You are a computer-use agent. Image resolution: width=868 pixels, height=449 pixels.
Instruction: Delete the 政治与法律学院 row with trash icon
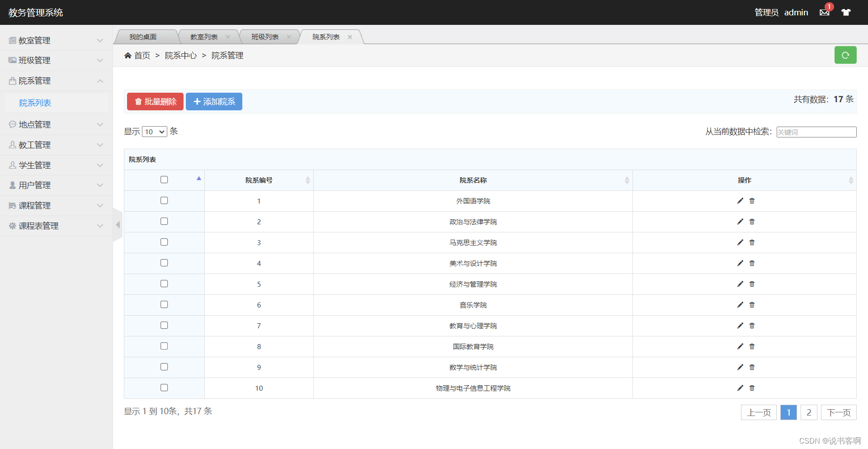752,222
